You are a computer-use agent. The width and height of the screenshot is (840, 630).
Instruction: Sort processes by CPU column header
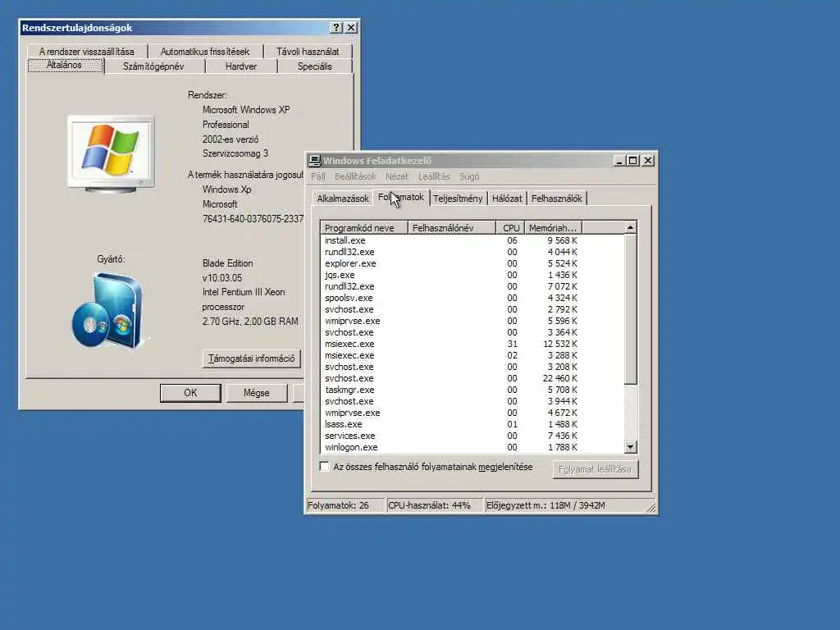tap(510, 228)
